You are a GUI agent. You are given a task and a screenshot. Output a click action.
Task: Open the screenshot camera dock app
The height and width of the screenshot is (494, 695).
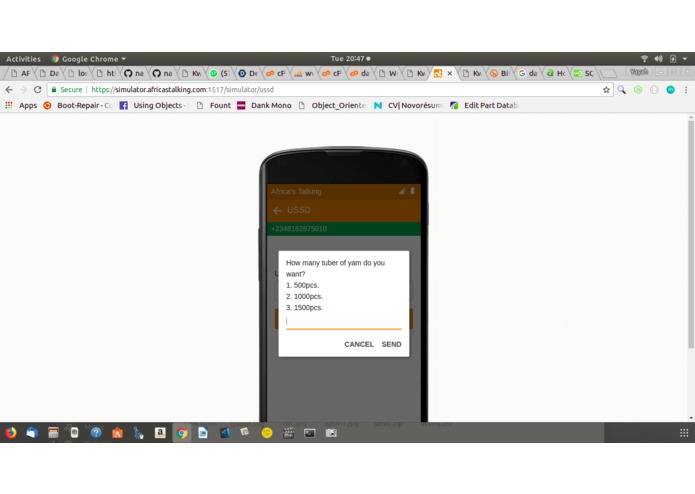[331, 433]
